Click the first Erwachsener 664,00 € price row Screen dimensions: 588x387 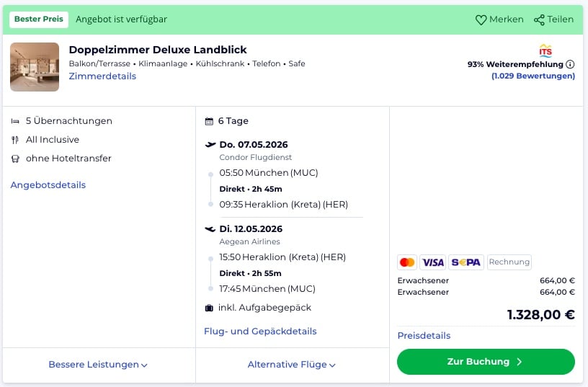pyautogui.click(x=486, y=280)
